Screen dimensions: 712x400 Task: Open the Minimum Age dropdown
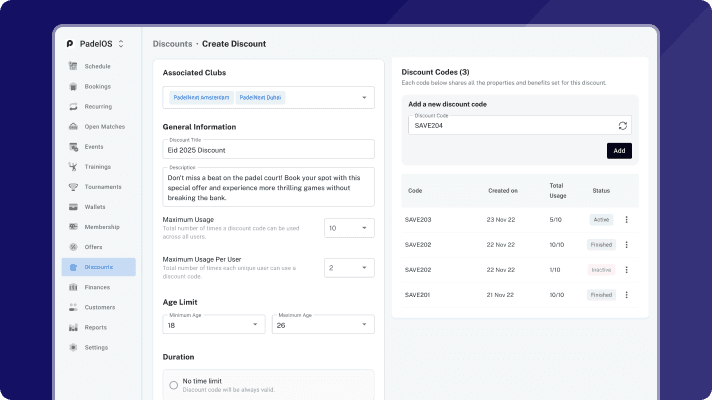point(214,324)
